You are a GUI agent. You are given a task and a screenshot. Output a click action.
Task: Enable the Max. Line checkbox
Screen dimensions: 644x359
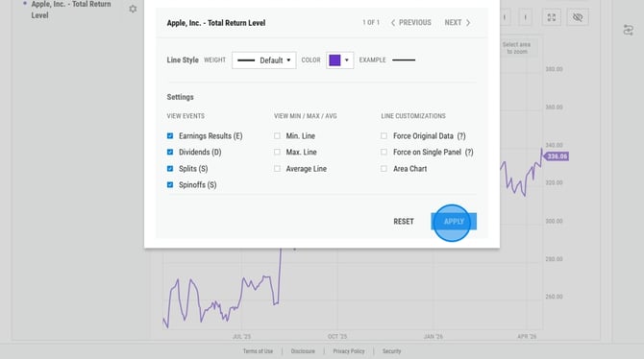(277, 153)
